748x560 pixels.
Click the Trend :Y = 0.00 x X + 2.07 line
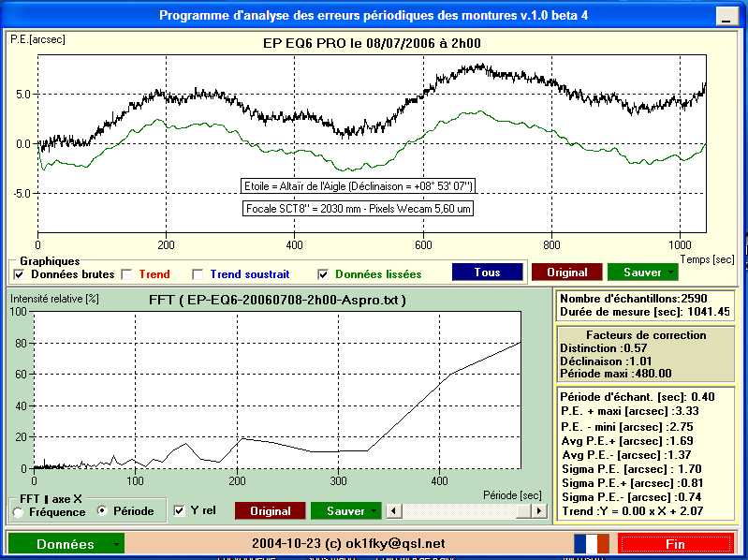click(633, 511)
